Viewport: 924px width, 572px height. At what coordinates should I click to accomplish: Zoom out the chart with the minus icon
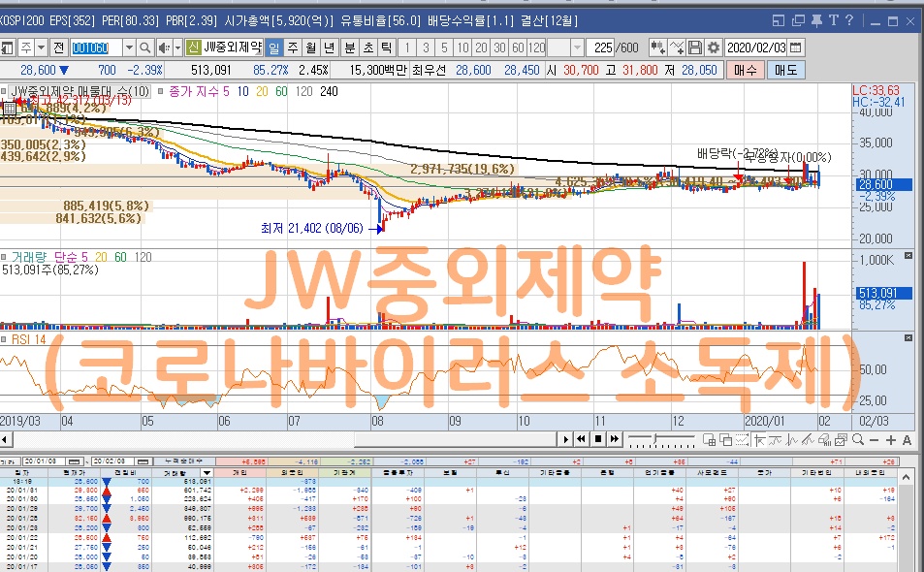point(874,440)
